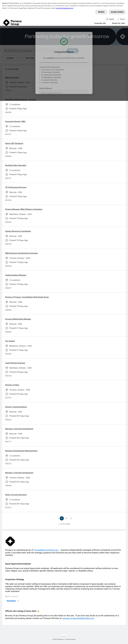Click the Perseus Group logo in header

[x=12, y=22]
